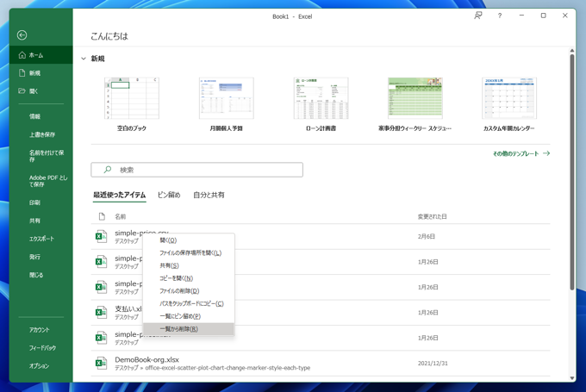Select the 最近使ったアイテム tab

click(119, 195)
